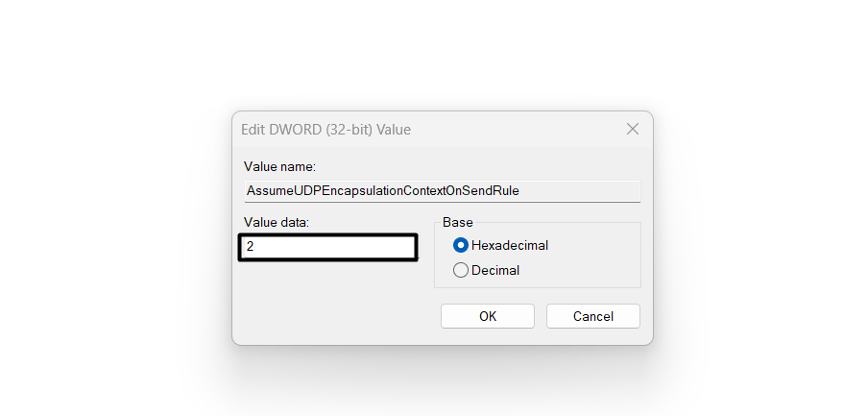Image resolution: width=868 pixels, height=416 pixels.
Task: Click the "Value data:" label
Action: 276,223
